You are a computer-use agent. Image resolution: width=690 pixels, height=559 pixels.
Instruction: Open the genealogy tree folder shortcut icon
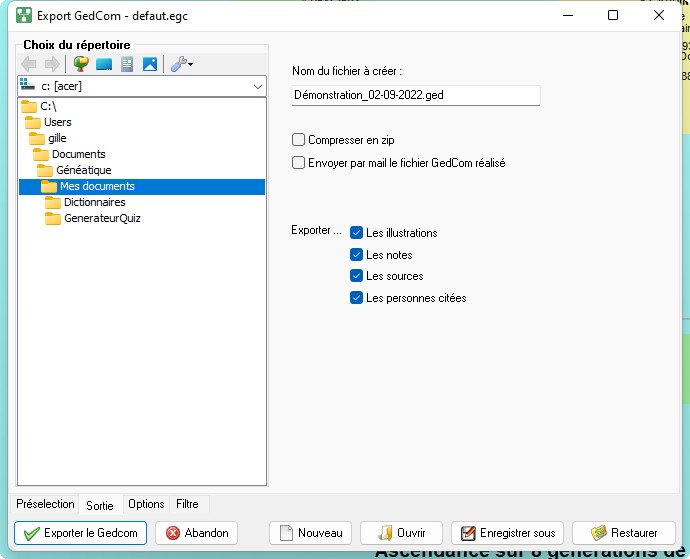(x=81, y=64)
